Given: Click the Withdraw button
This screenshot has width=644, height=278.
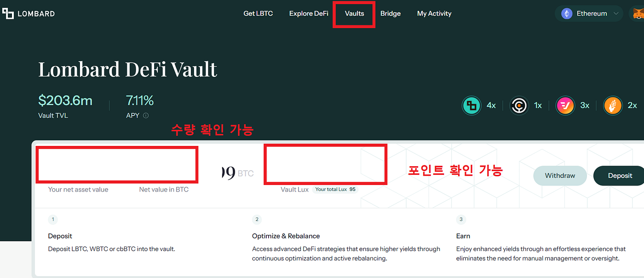Looking at the screenshot, I should [x=560, y=175].
